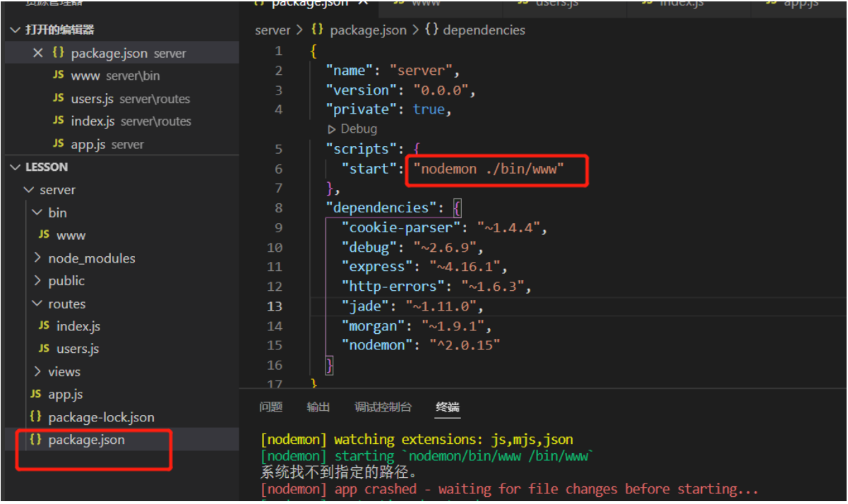
Task: Click the "http-errors" dependency line
Action: (x=436, y=287)
